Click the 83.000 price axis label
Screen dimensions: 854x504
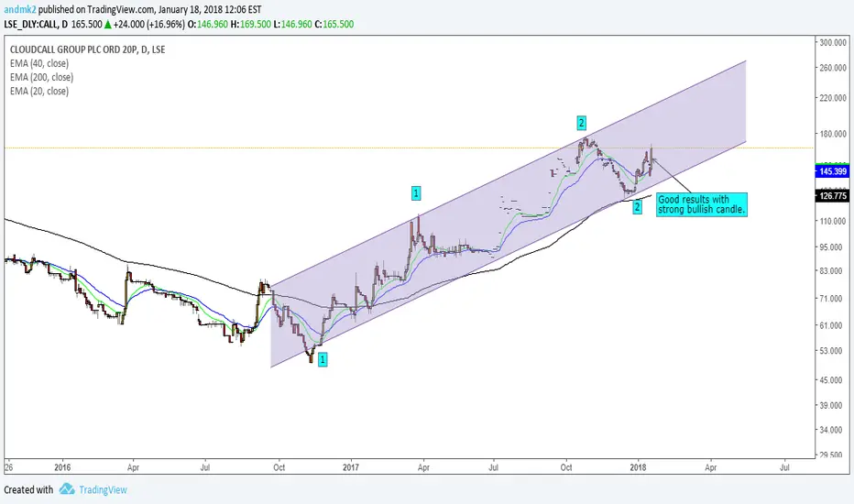tap(832, 271)
